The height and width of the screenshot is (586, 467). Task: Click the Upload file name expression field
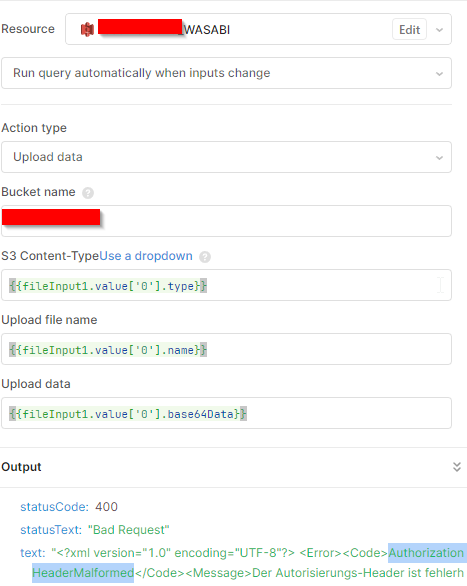[226, 349]
